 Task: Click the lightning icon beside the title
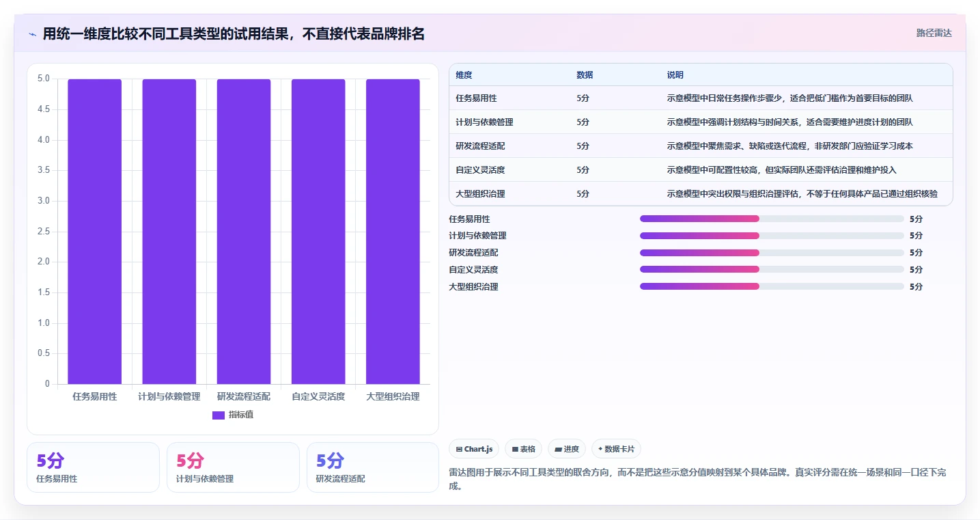pyautogui.click(x=32, y=33)
